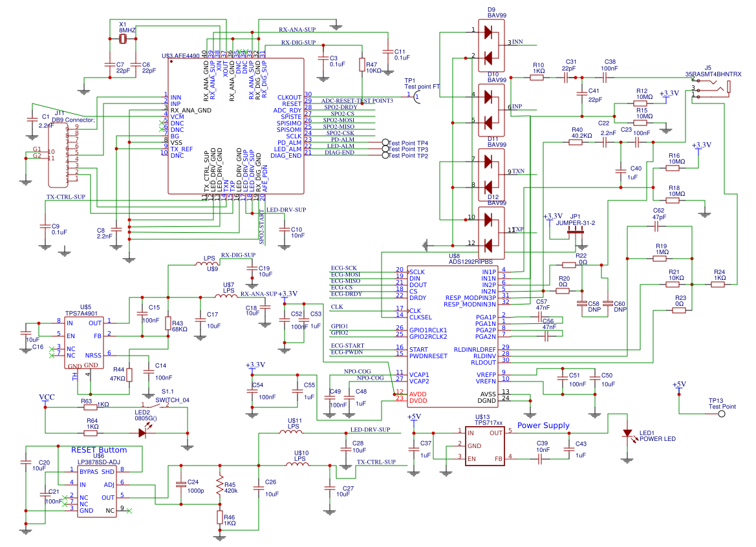Click the D9 BAV99 diode pair symbol

coord(491,46)
